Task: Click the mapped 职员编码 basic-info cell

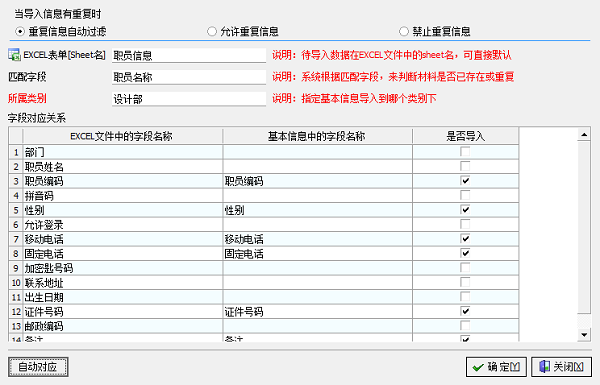Action: pos(317,181)
